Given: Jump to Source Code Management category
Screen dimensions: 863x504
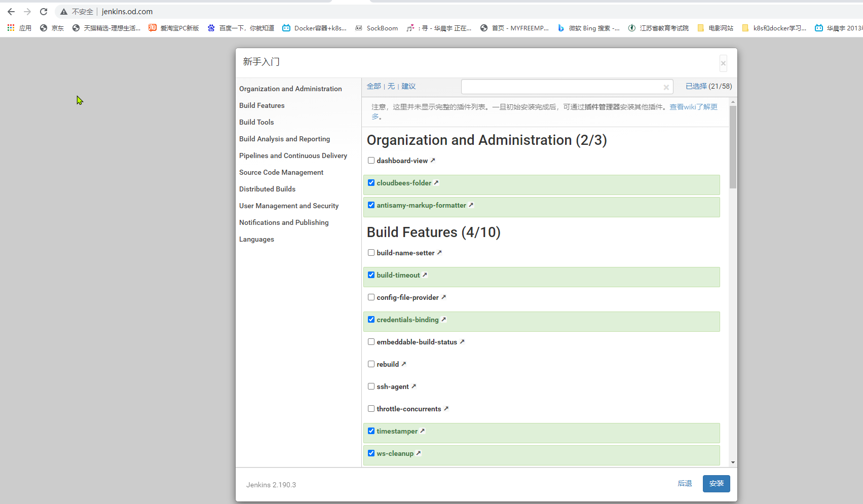Looking at the screenshot, I should (281, 172).
